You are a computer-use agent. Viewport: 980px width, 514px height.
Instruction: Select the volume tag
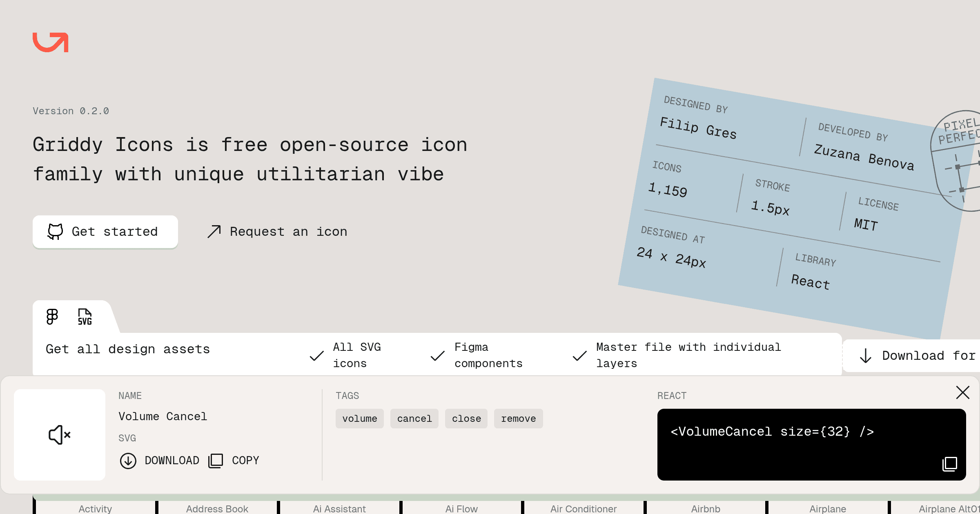[x=360, y=419]
